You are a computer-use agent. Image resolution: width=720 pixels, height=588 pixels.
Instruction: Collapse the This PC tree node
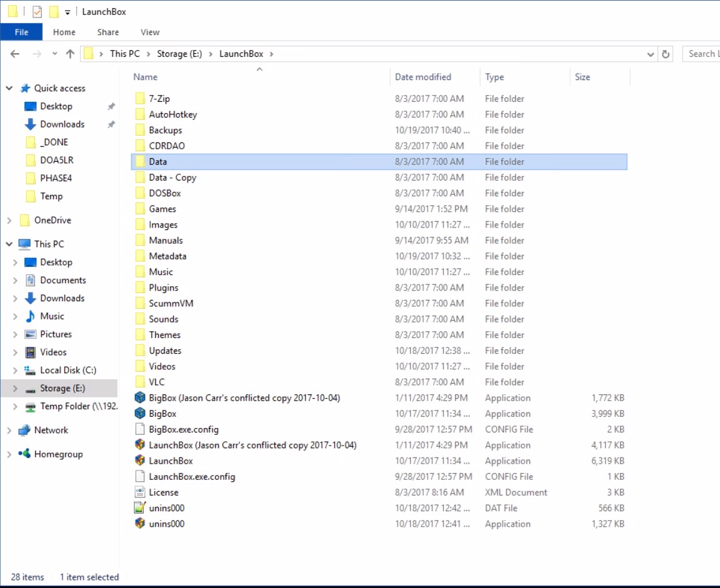coord(9,244)
